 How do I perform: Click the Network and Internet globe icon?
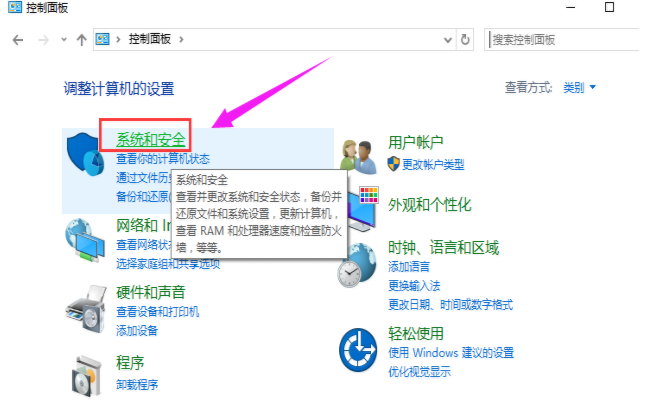click(85, 240)
